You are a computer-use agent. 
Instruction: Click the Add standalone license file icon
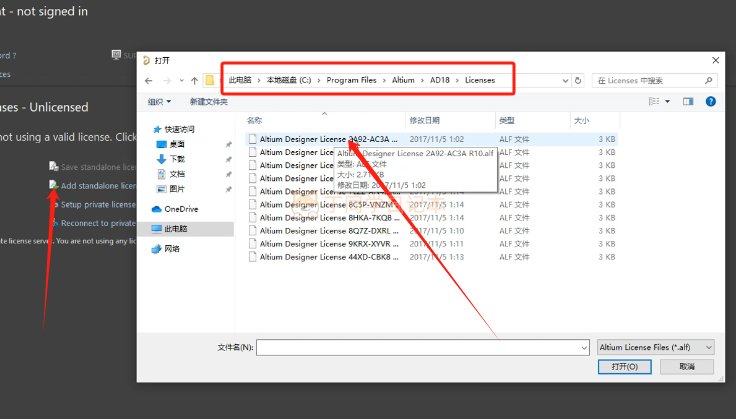click(54, 185)
